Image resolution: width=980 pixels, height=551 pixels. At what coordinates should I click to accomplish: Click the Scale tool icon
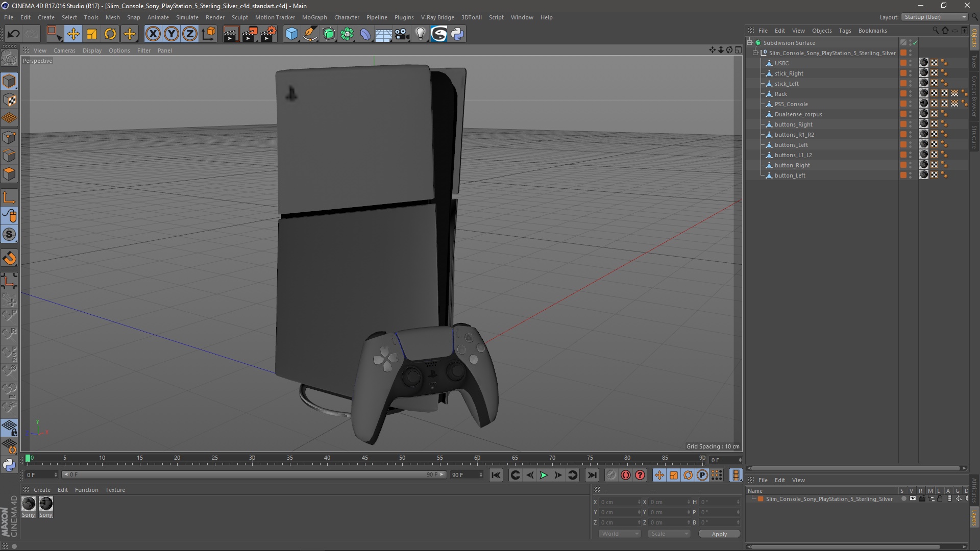[92, 34]
